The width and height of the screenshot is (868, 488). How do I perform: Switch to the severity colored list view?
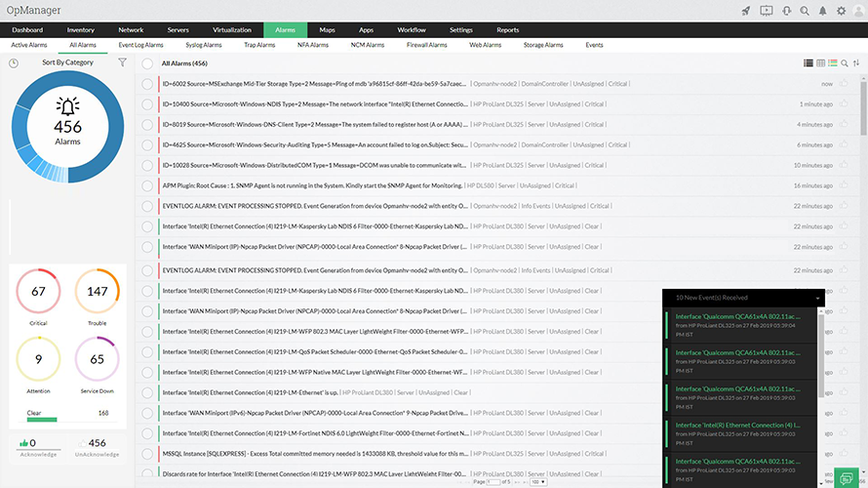832,63
